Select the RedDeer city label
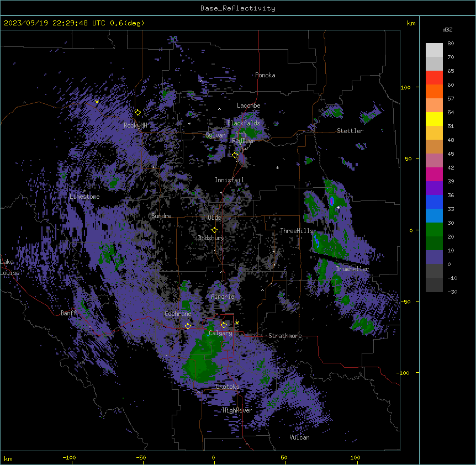This screenshot has width=476, height=465. click(244, 141)
